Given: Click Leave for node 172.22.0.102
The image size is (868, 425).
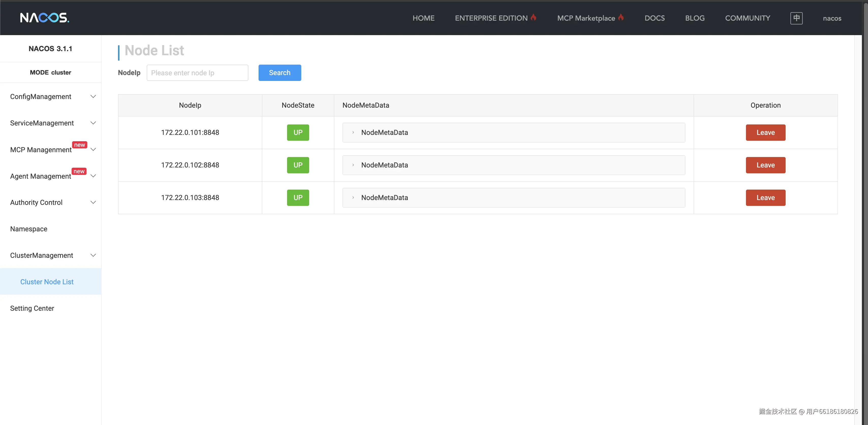Looking at the screenshot, I should point(765,165).
